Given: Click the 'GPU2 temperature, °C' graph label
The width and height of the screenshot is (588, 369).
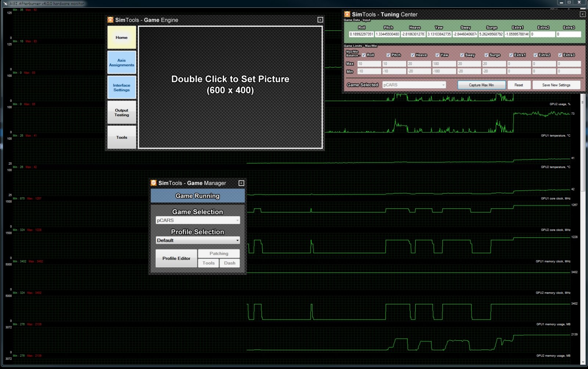Looking at the screenshot, I should [556, 167].
